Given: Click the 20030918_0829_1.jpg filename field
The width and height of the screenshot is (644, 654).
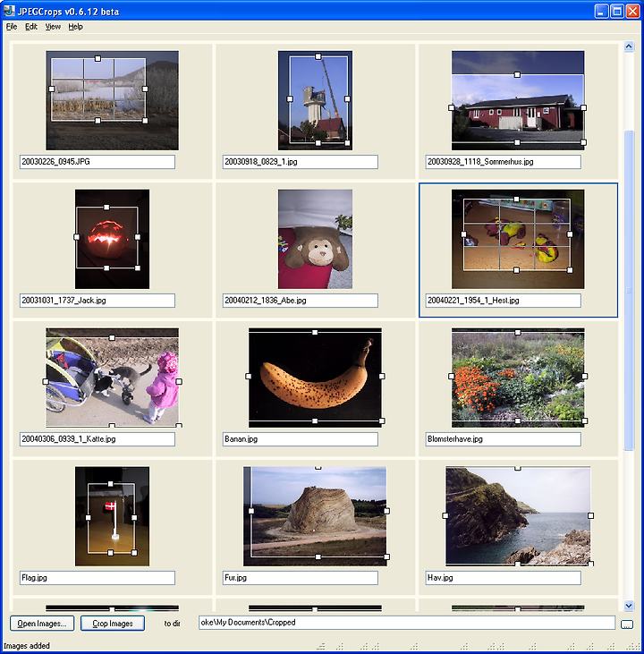Looking at the screenshot, I should (x=301, y=162).
